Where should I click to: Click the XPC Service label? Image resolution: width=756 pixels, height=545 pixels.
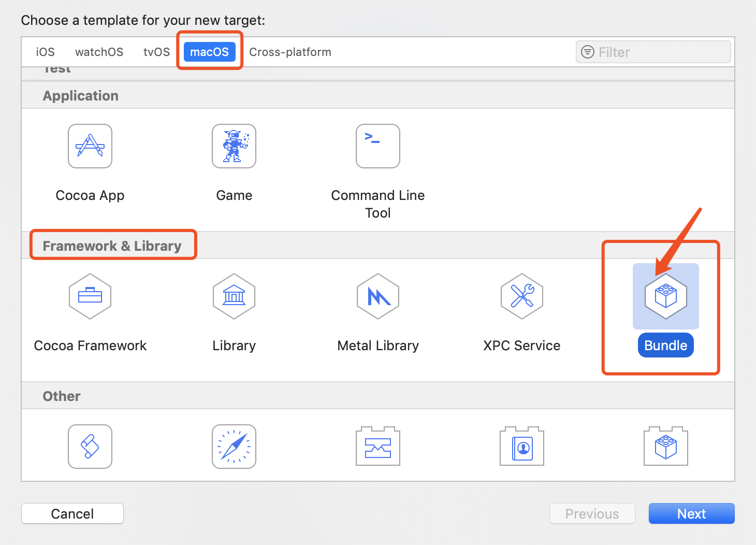click(522, 346)
